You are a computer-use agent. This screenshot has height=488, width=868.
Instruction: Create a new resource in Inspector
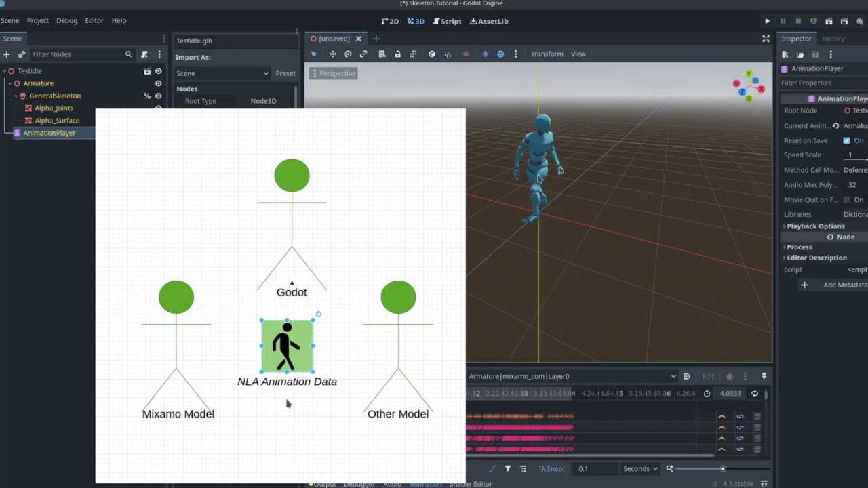pyautogui.click(x=785, y=54)
